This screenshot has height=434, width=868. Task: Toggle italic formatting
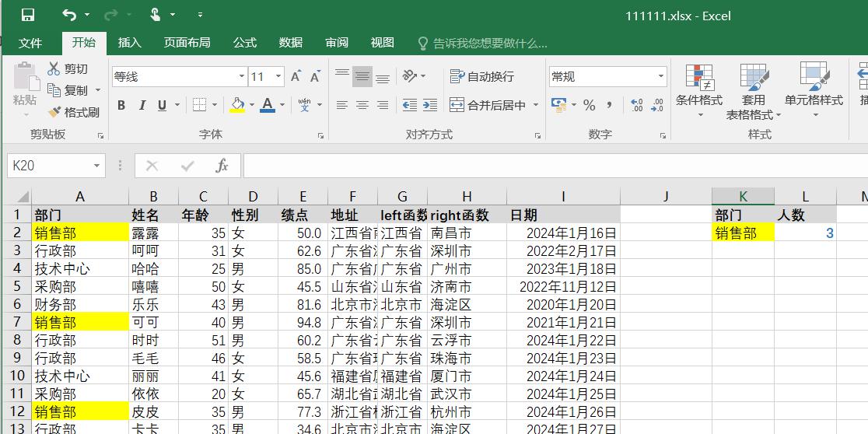click(142, 105)
